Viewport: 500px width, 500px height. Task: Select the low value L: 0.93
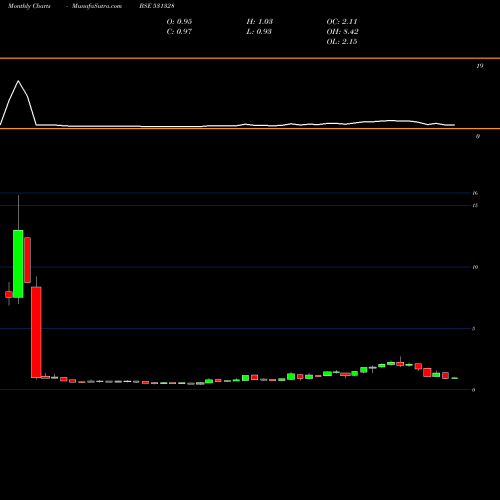pyautogui.click(x=259, y=31)
